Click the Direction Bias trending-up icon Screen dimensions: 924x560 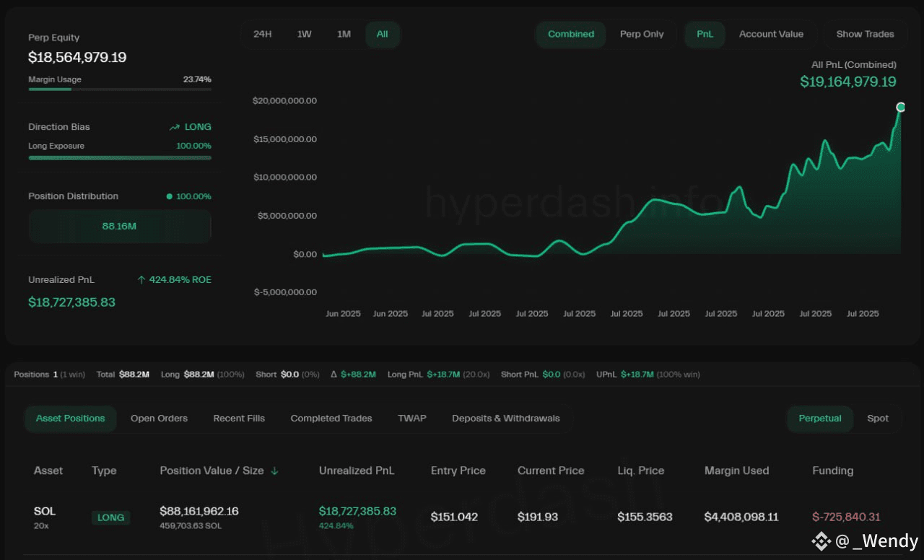[x=174, y=127]
